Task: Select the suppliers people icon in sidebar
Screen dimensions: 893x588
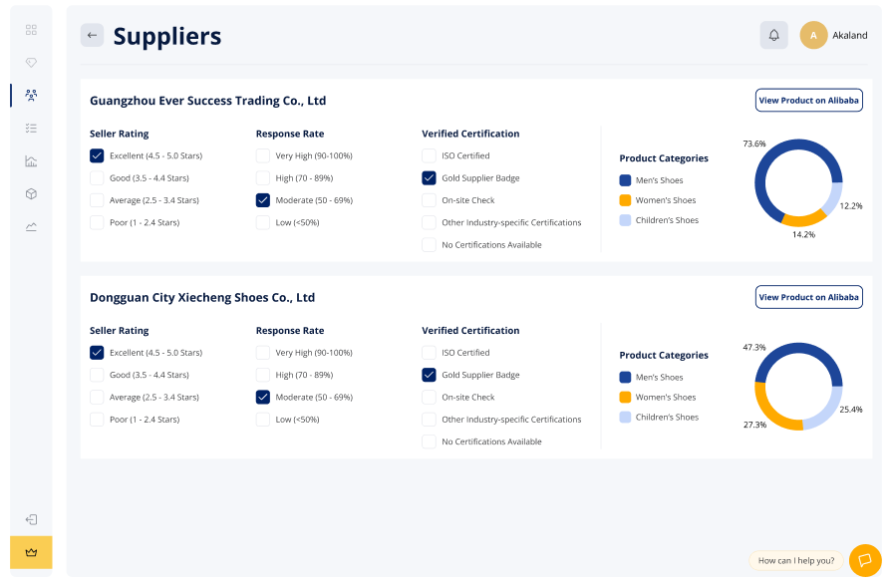Action: pyautogui.click(x=31, y=96)
